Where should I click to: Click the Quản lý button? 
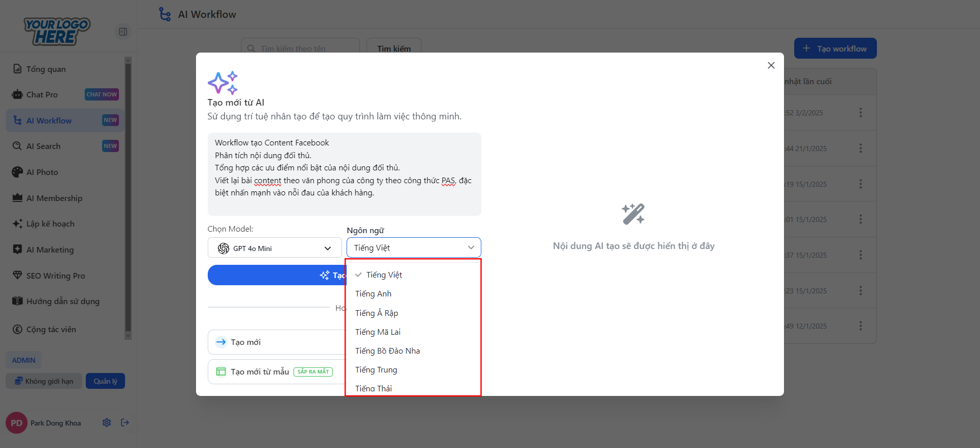[x=105, y=381]
